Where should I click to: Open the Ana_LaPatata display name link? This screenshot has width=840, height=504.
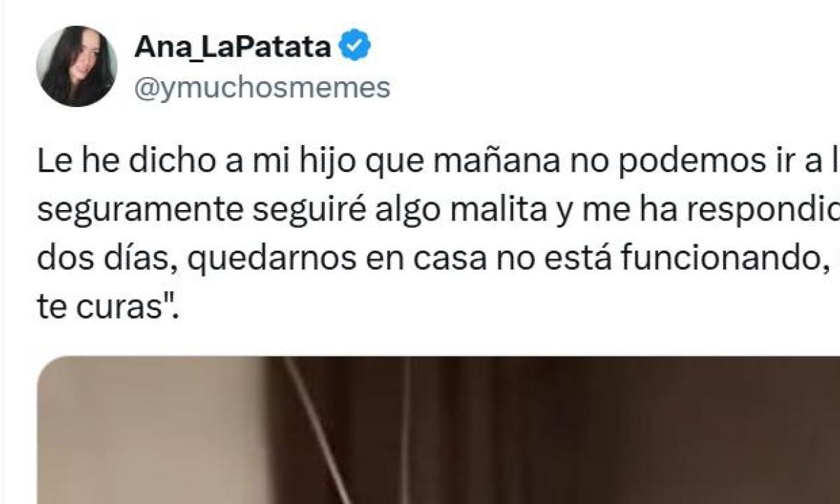pyautogui.click(x=232, y=48)
